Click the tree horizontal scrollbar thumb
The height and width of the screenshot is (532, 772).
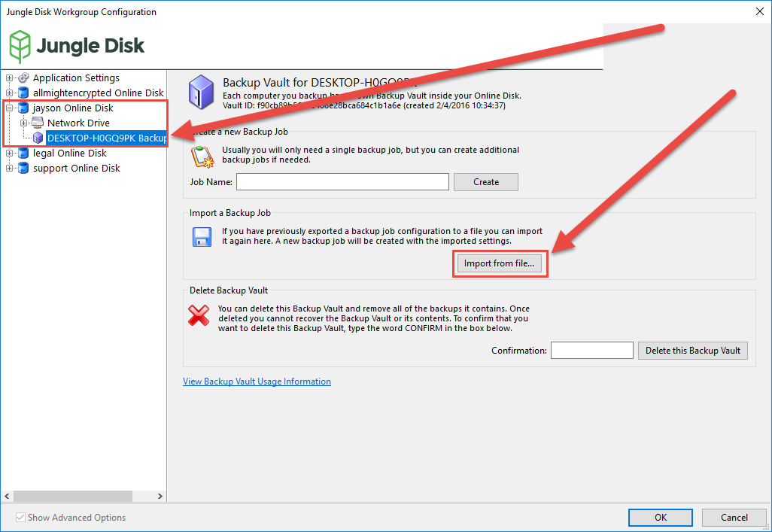coord(73,496)
